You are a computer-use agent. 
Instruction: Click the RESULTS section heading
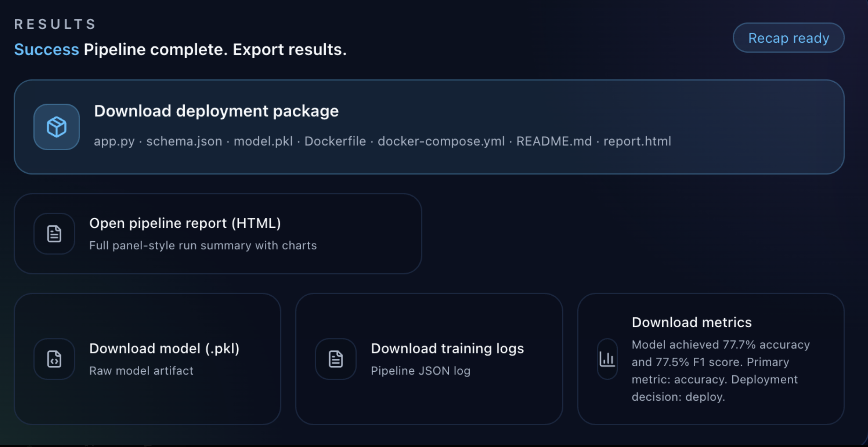coord(55,24)
